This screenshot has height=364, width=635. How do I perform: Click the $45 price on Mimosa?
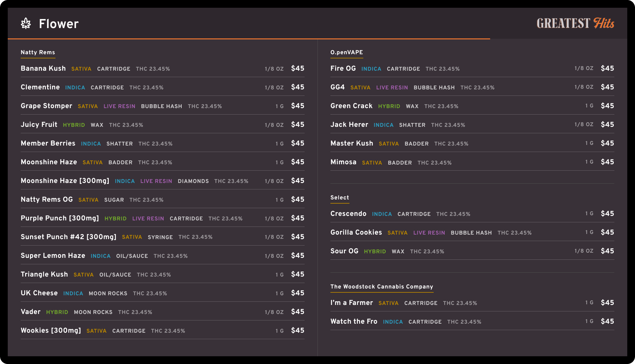click(x=607, y=162)
